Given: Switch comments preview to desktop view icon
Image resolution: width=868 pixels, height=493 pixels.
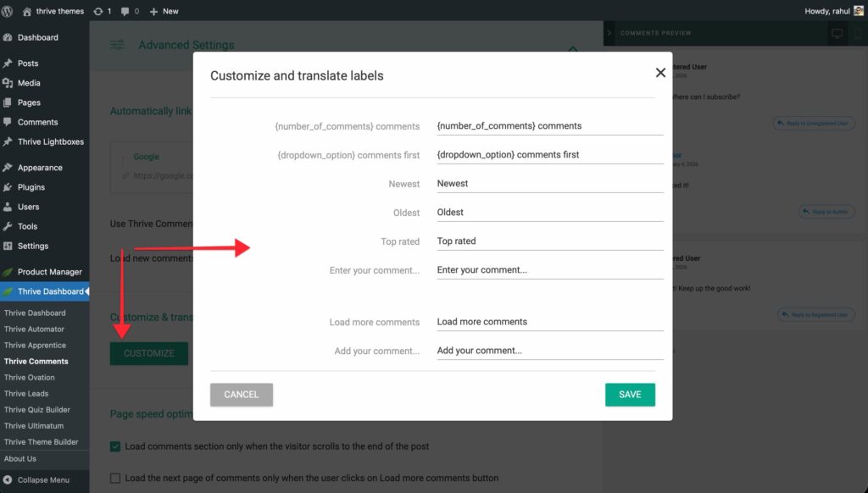Looking at the screenshot, I should point(837,34).
